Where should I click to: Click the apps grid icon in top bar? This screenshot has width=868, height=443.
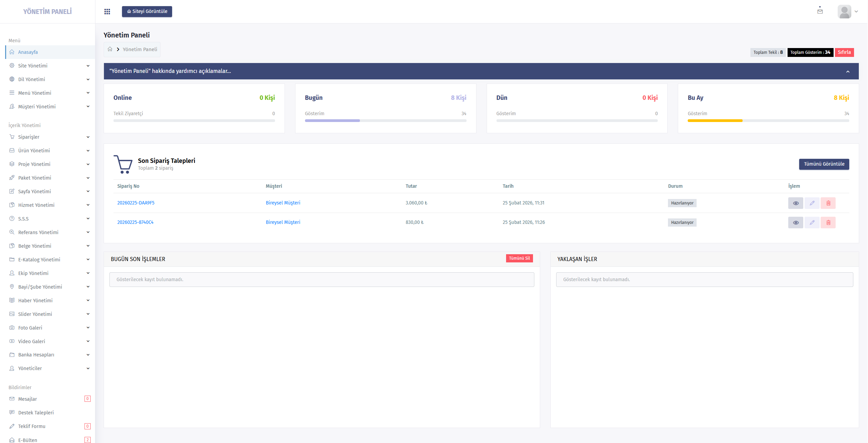[107, 12]
